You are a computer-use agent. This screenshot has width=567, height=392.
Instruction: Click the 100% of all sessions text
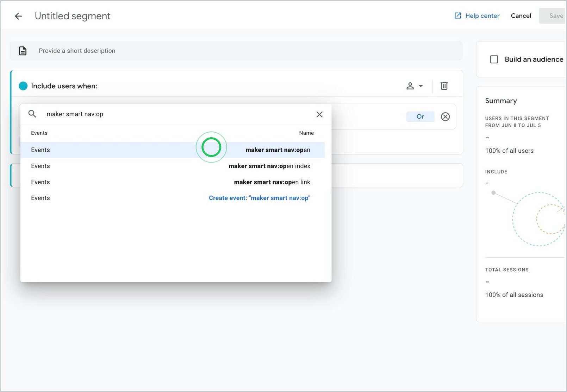click(x=514, y=295)
